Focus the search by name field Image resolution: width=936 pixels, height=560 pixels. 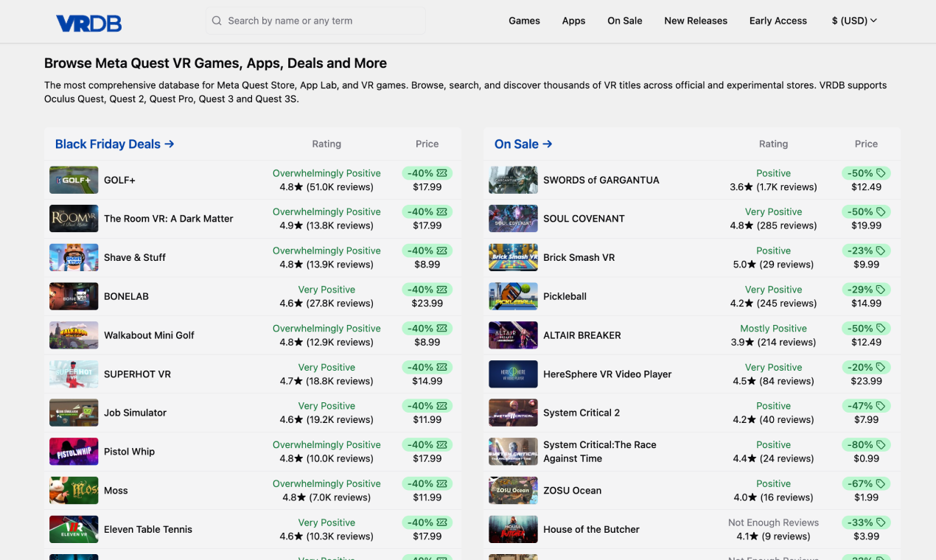point(315,21)
